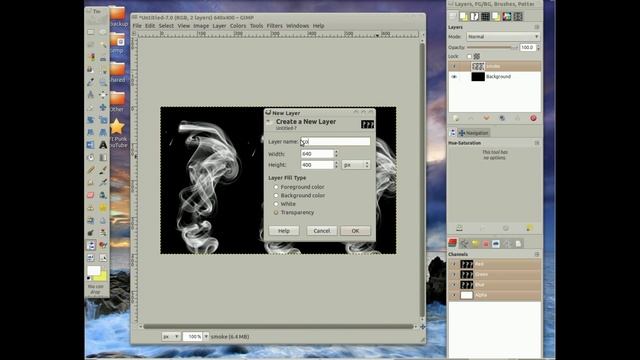This screenshot has width=640, height=360.
Task: Toggle Alpha channel visibility
Action: (x=454, y=295)
